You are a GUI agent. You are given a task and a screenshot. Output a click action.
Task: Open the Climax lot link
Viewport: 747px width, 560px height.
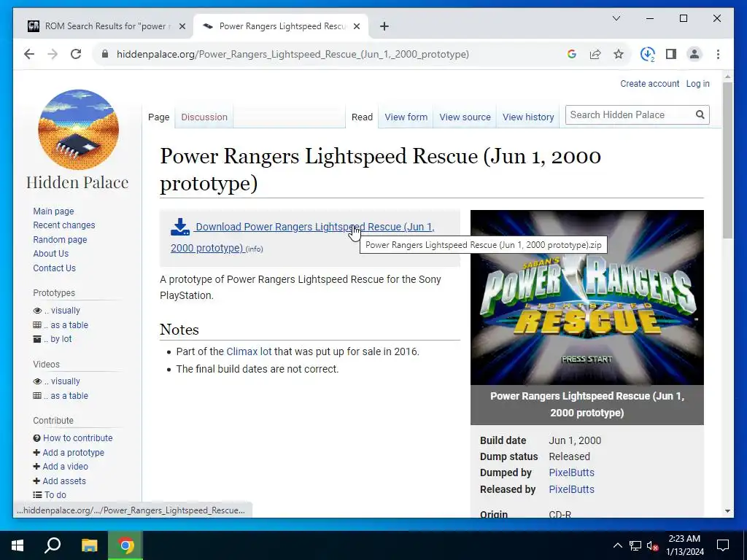249,352
